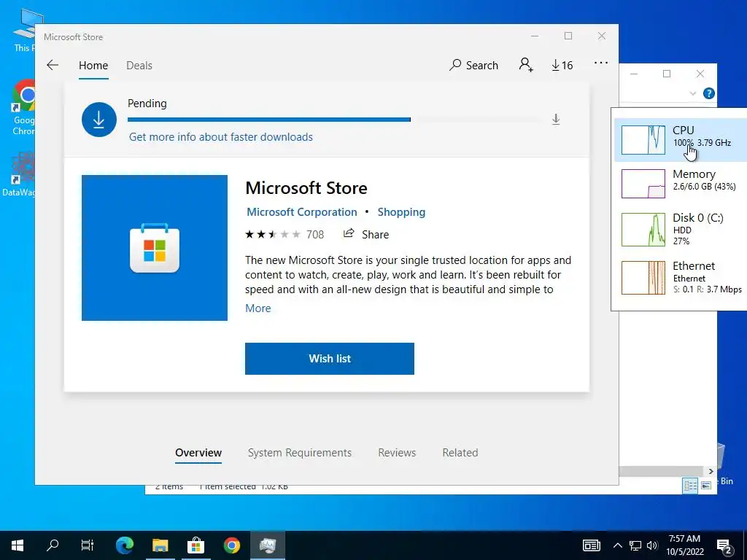Open taskbar Search magnifier
Image resolution: width=747 pixels, height=560 pixels.
[53, 545]
